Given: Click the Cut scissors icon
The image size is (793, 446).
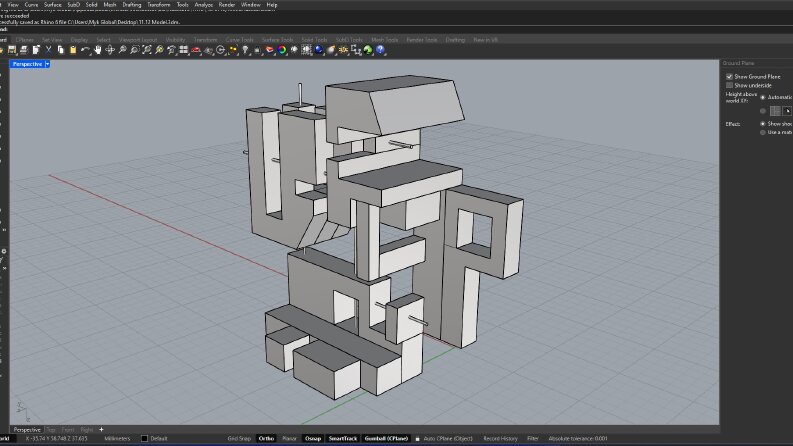Looking at the screenshot, I should click(49, 50).
